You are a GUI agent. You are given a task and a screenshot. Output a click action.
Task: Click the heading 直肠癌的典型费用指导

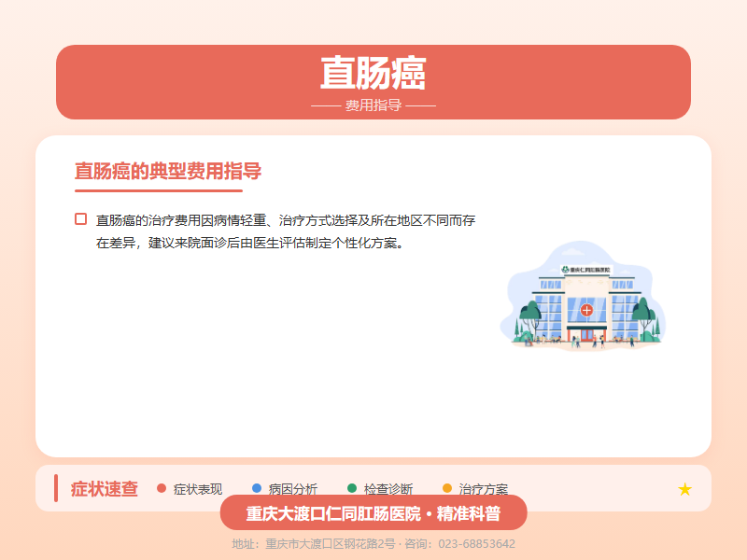point(168,171)
